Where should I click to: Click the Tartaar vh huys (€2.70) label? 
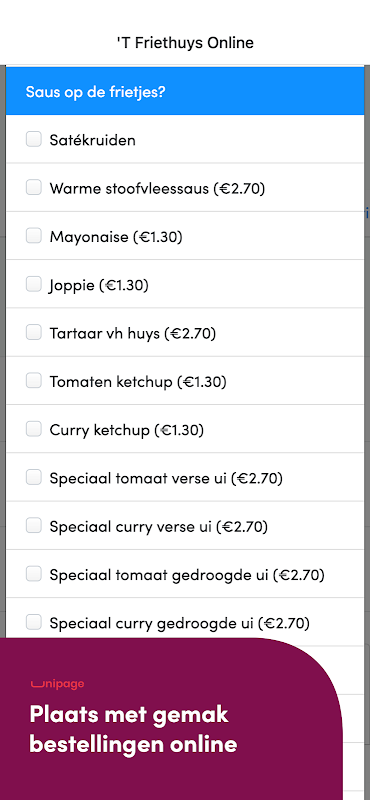pyautogui.click(x=133, y=334)
